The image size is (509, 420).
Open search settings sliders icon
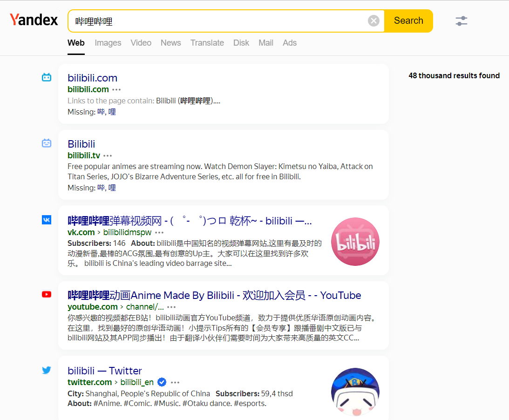coord(461,21)
